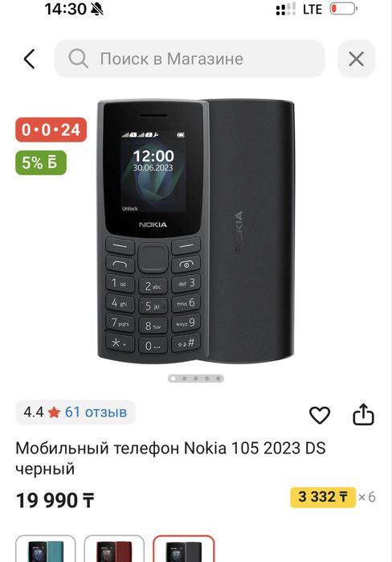Open the share icon
This screenshot has height=562, width=392.
pyautogui.click(x=363, y=415)
